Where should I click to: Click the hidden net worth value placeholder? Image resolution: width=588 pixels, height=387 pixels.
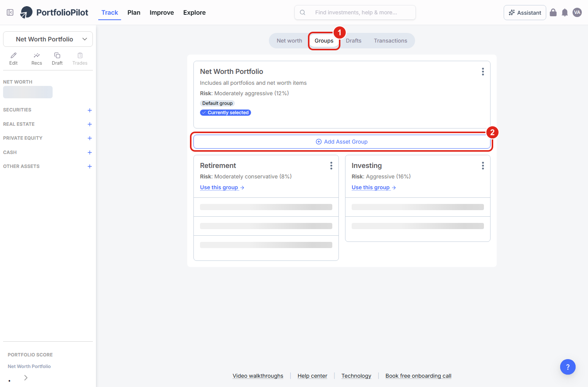(x=28, y=92)
